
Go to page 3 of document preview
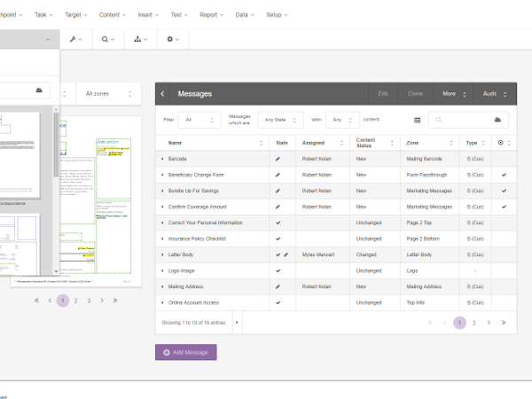(x=89, y=301)
